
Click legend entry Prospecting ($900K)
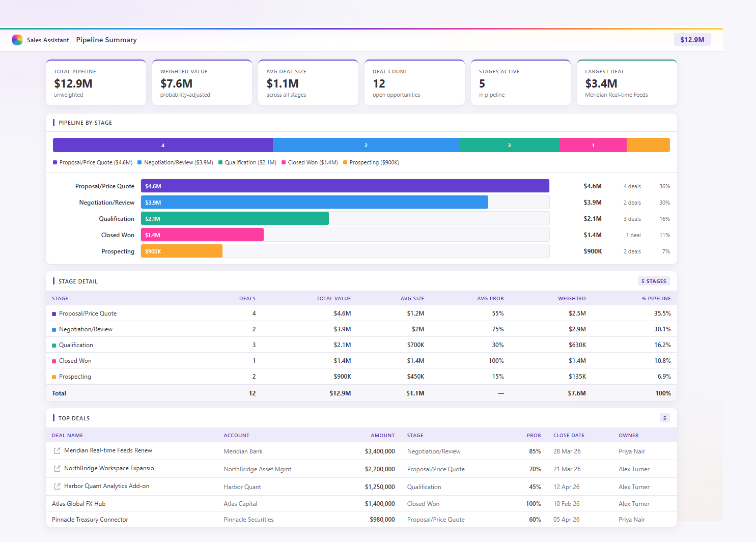click(371, 162)
